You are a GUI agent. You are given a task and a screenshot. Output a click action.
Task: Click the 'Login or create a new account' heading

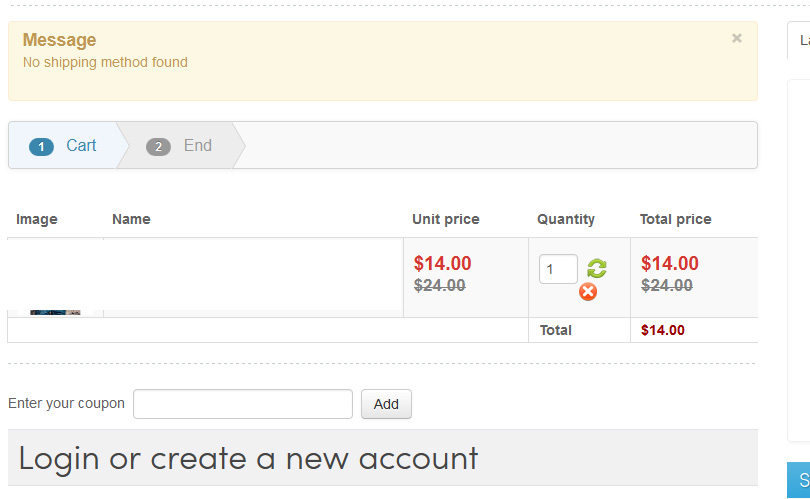point(249,458)
